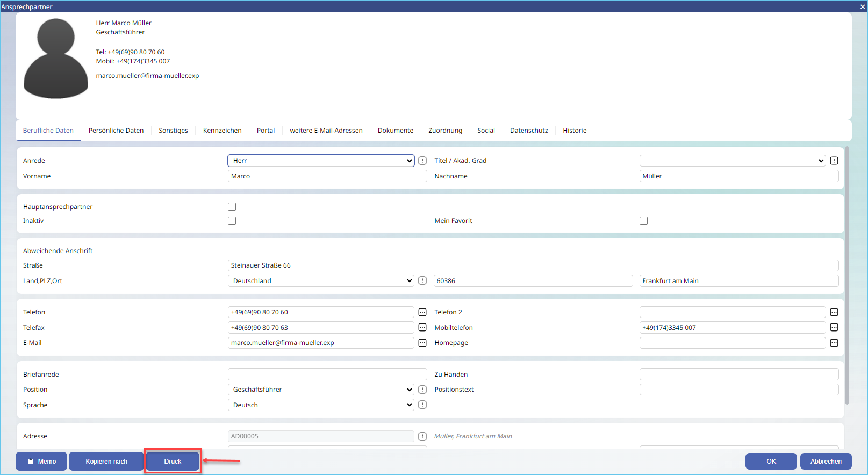Switch to the Berufliche Daten tab
The height and width of the screenshot is (475, 868).
(48, 131)
